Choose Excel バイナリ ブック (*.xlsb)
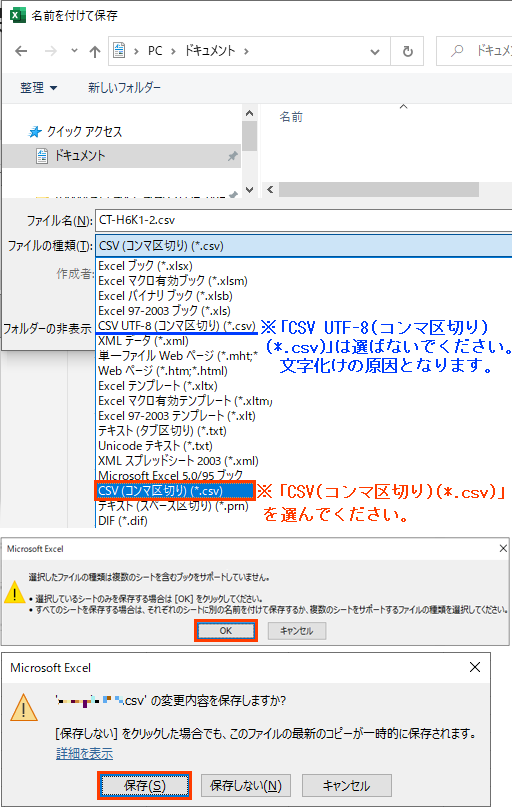512x808 pixels. pyautogui.click(x=165, y=296)
